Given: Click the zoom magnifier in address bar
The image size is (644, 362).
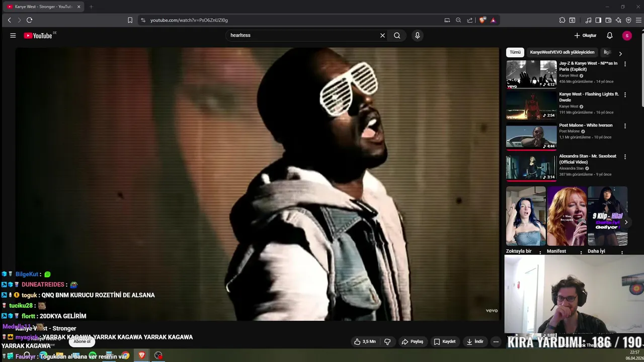Looking at the screenshot, I should point(458,20).
